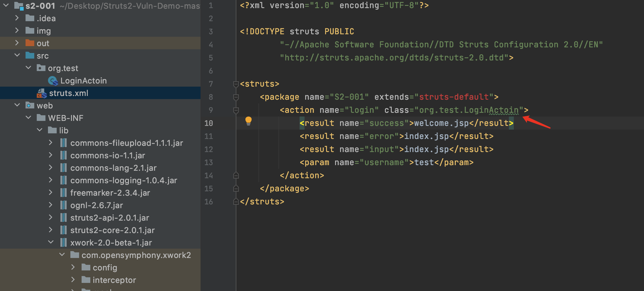Viewport: 644px width, 291px height.
Task: Click the LoginActoin class icon
Action: point(53,81)
